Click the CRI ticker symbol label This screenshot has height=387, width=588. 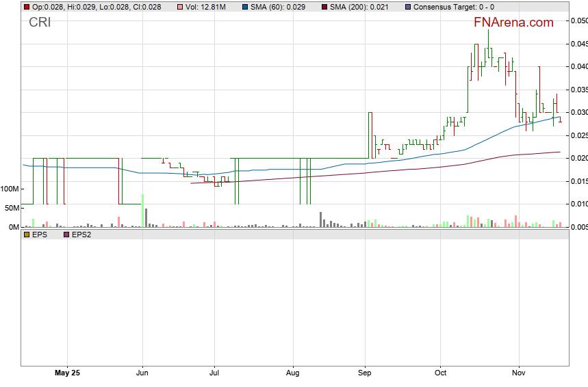[40, 23]
